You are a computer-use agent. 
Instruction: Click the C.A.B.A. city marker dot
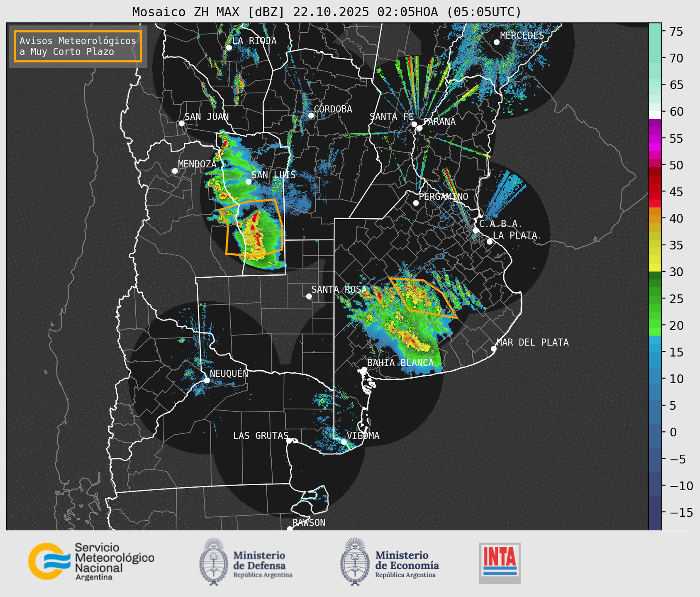click(x=476, y=230)
